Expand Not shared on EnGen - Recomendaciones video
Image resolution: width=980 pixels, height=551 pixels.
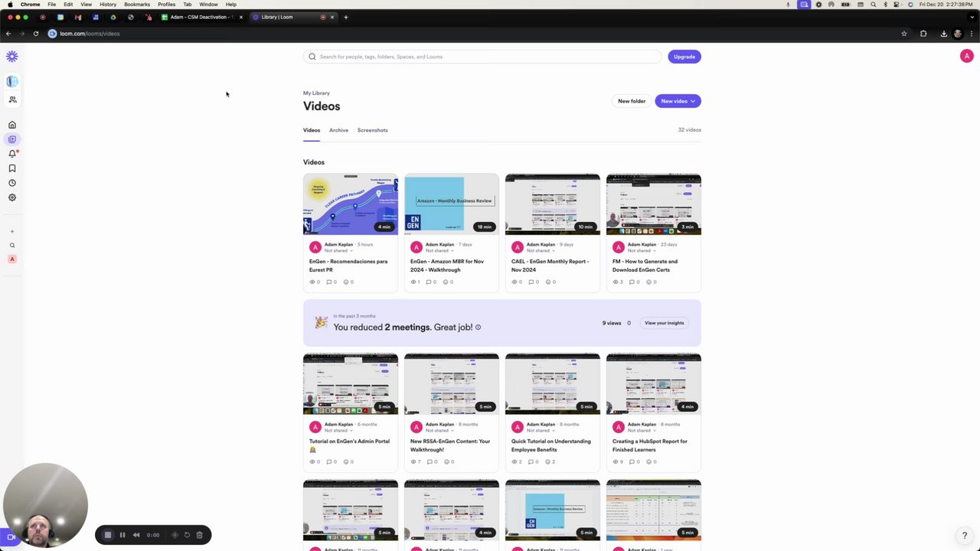click(337, 250)
